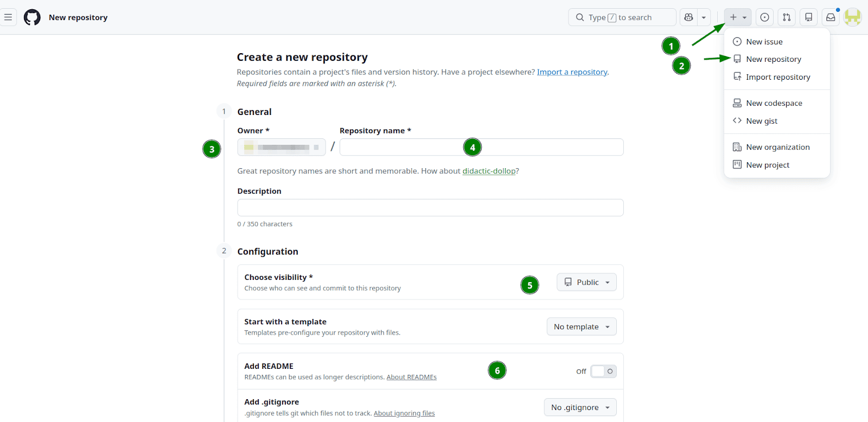The height and width of the screenshot is (422, 868).
Task: Open the Issues icon in header
Action: pos(764,17)
